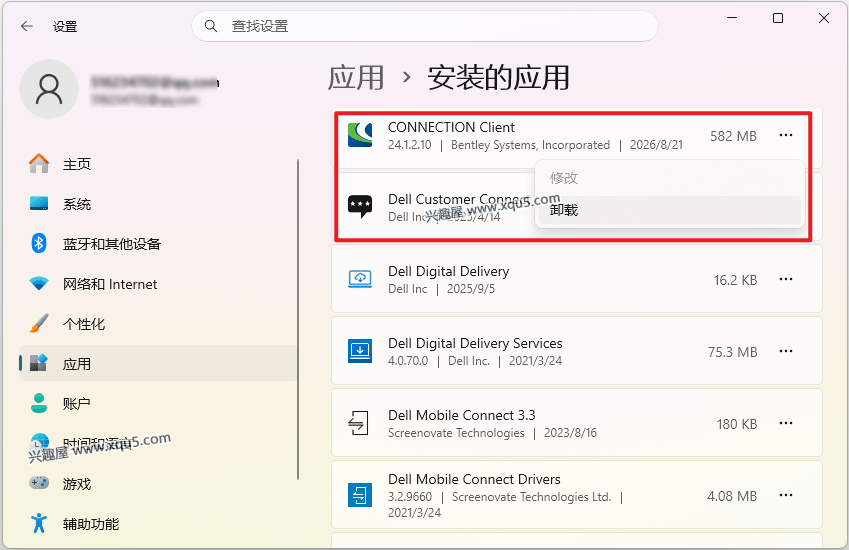Click the search magnifier icon

click(x=211, y=26)
